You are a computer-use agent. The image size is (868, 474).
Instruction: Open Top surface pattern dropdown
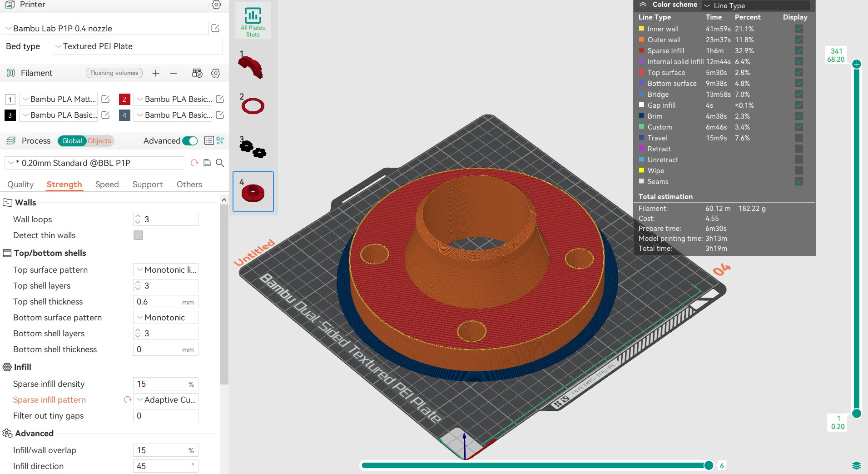point(166,270)
